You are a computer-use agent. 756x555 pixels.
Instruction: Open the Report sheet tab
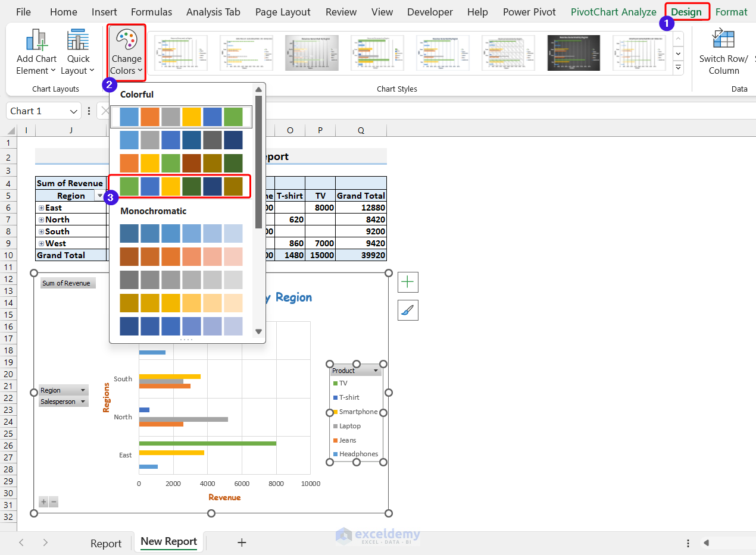coord(106,543)
